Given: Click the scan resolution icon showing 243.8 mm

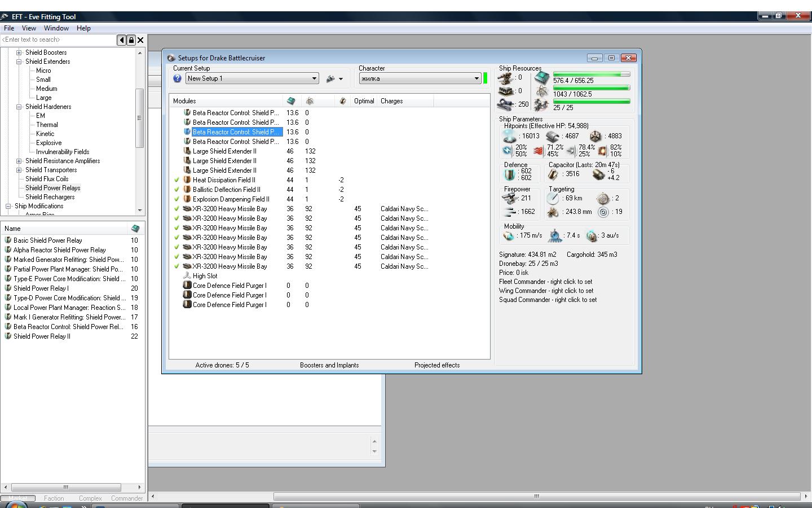Looking at the screenshot, I should click(x=553, y=212).
